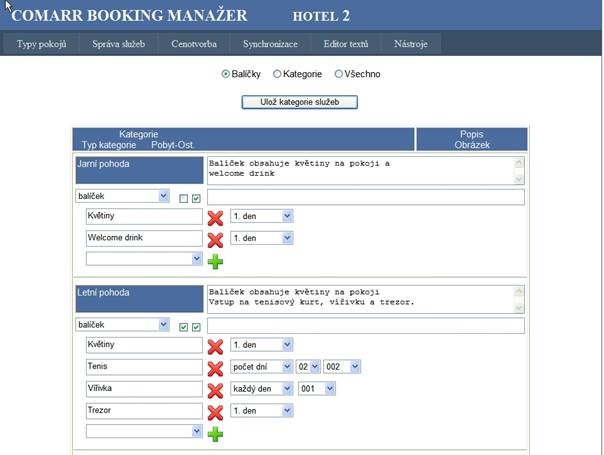Remove Květiny from Jarní pohoda package
Screen dimensions: 604x455
215,218
